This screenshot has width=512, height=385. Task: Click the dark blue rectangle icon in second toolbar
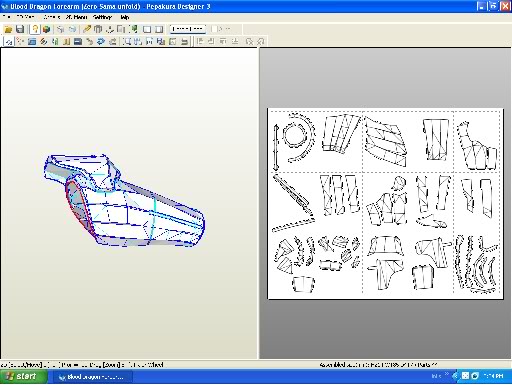[78, 42]
